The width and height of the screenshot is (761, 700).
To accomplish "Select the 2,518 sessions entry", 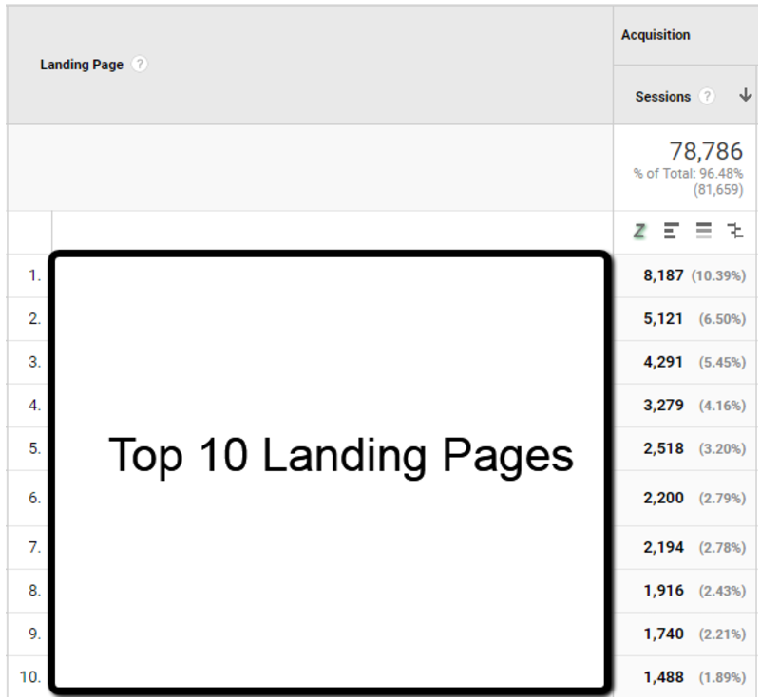I will pyautogui.click(x=663, y=448).
